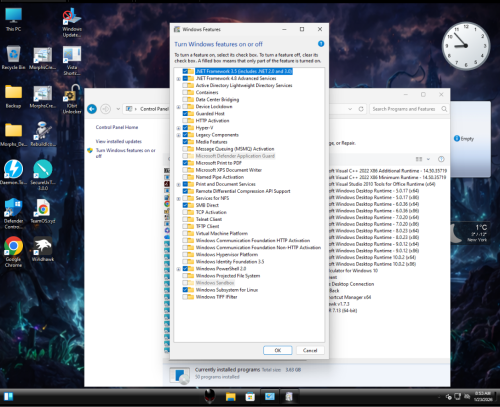Launch Wildhawk desktop shortcut
The height and width of the screenshot is (407, 500).
point(43,249)
